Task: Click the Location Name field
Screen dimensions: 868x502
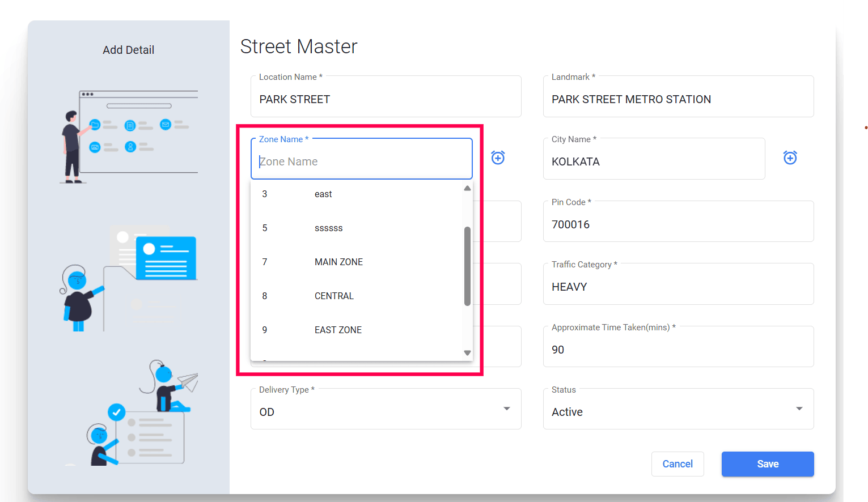Action: [x=386, y=99]
